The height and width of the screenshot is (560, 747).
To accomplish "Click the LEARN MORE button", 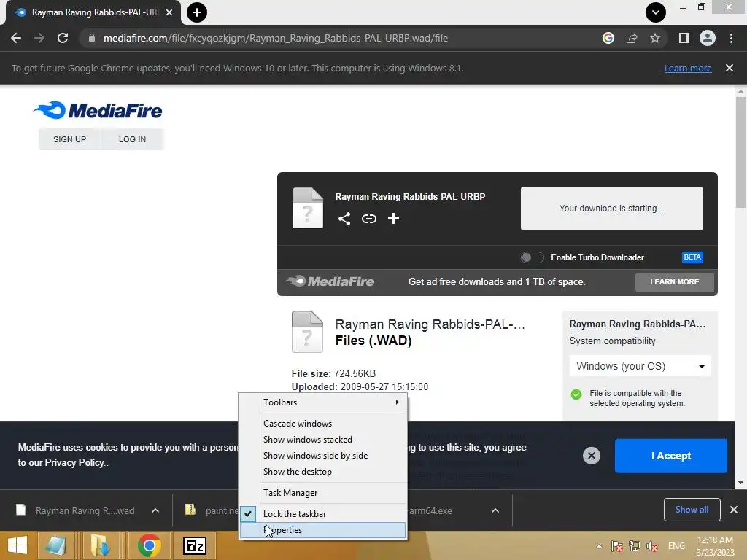I will pyautogui.click(x=675, y=282).
